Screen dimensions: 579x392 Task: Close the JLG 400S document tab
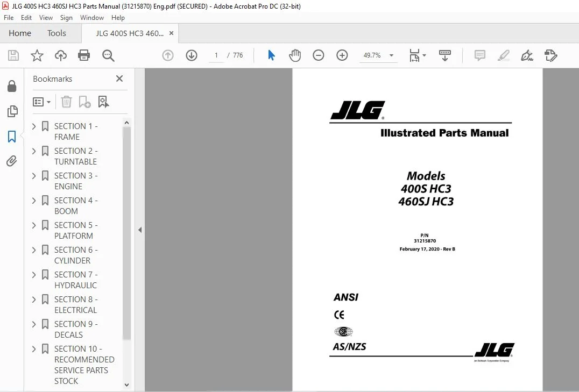171,33
